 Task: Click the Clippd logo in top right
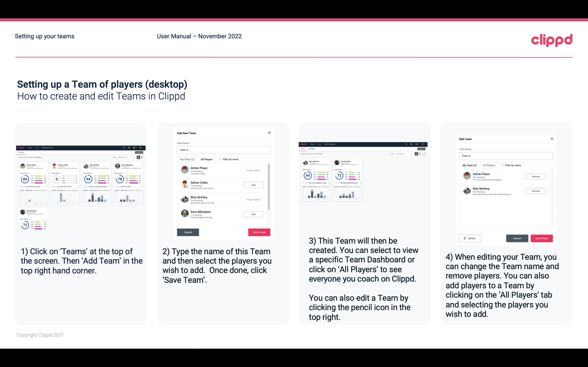[552, 40]
